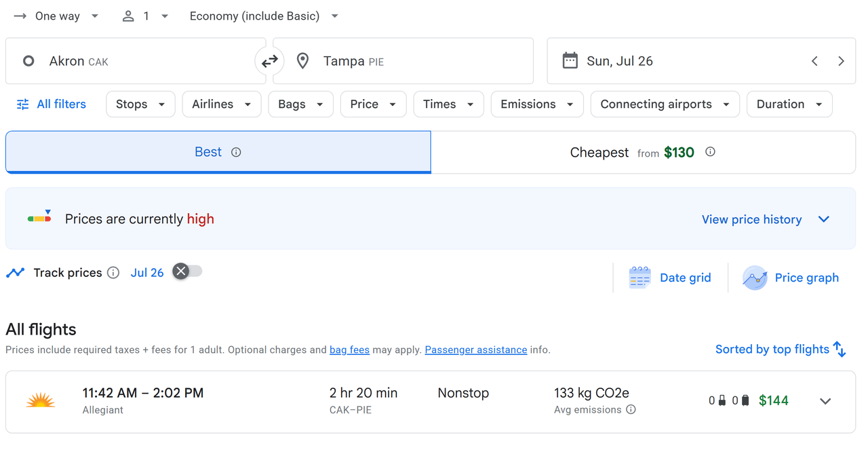Screen dimensions: 868x450
Task: Open the Price graph view
Action: tap(791, 278)
